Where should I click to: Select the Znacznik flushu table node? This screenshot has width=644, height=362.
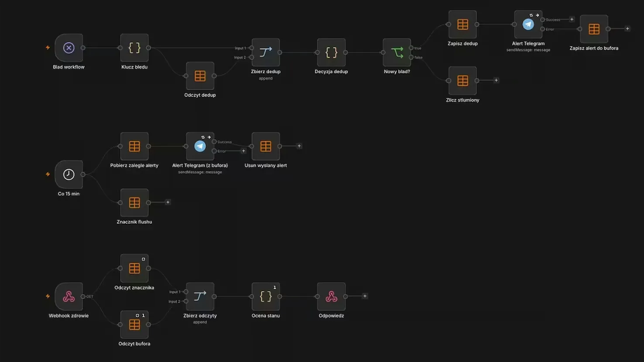134,202
